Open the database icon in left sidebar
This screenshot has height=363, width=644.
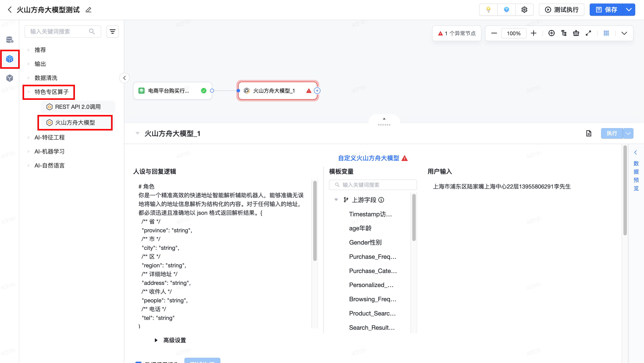[x=9, y=39]
